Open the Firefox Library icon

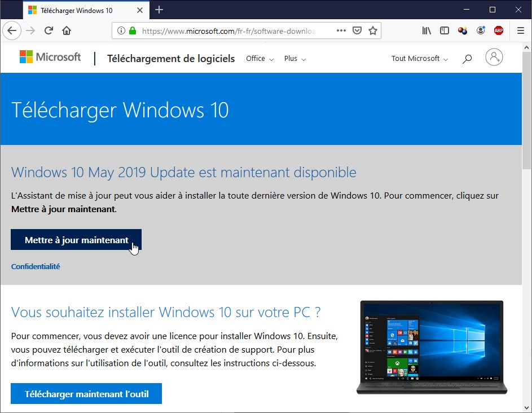coord(427,30)
